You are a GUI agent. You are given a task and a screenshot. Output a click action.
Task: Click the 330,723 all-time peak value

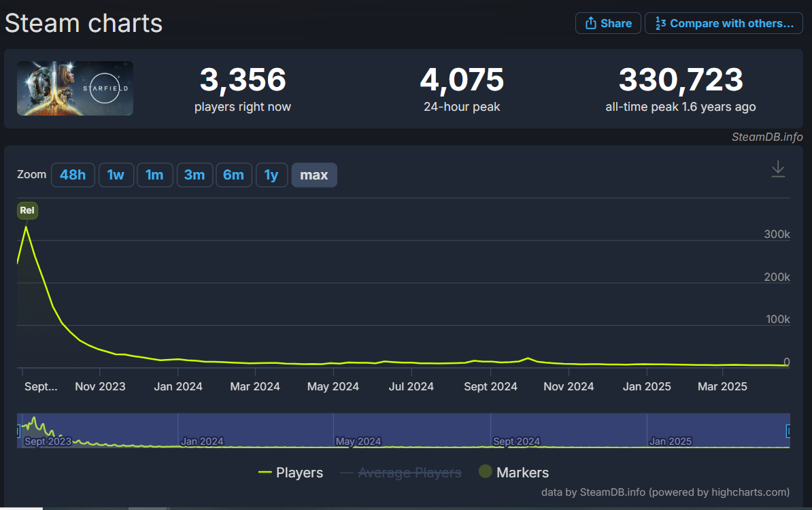[x=681, y=80]
